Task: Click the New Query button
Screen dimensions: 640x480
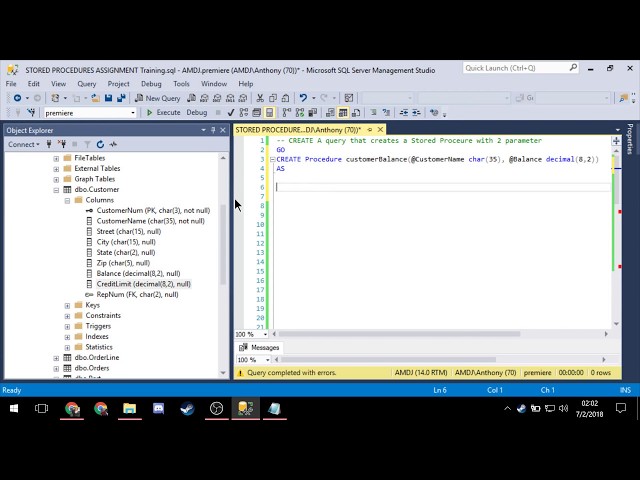Action: 158,98
